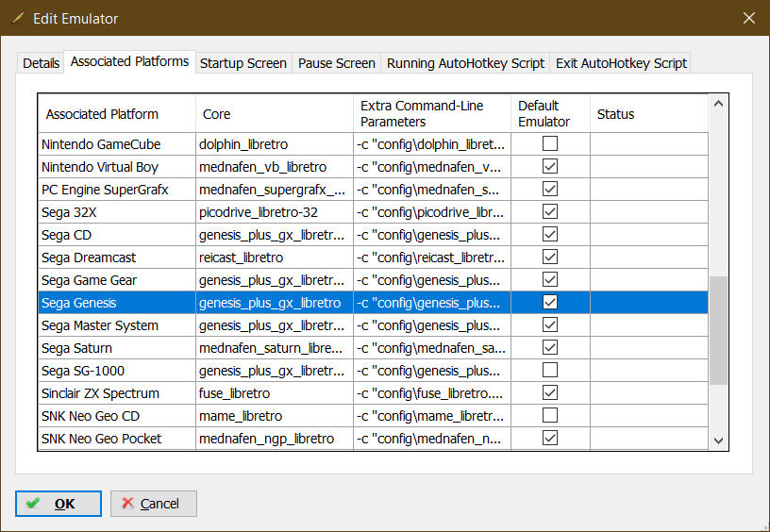Open the Exit AutoHotkey Script tab
The image size is (770, 532).
point(621,63)
